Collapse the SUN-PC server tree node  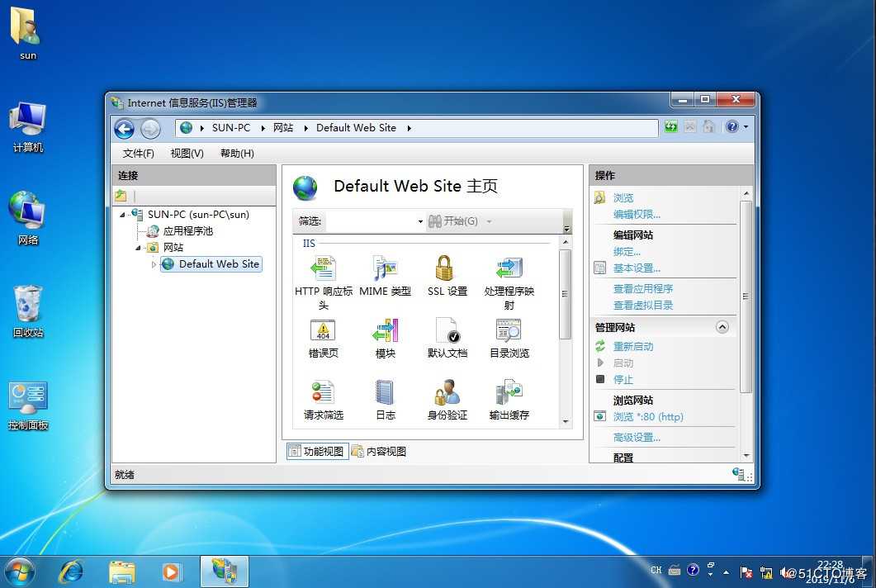[122, 215]
